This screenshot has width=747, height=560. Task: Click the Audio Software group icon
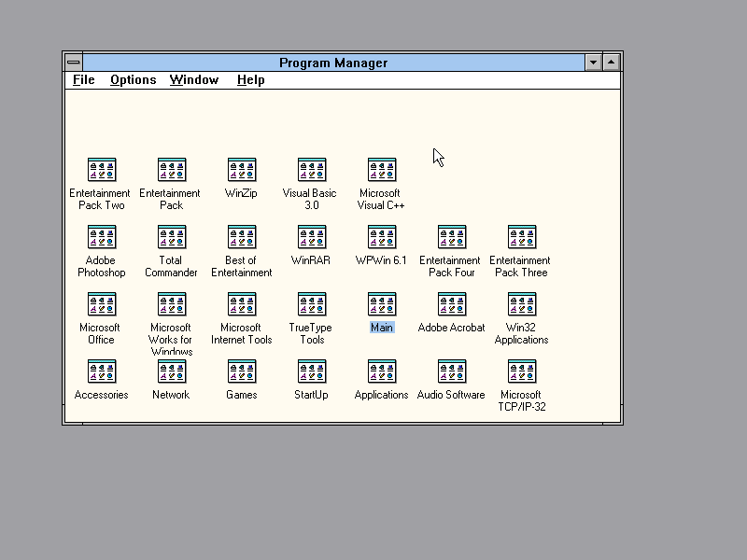point(452,371)
